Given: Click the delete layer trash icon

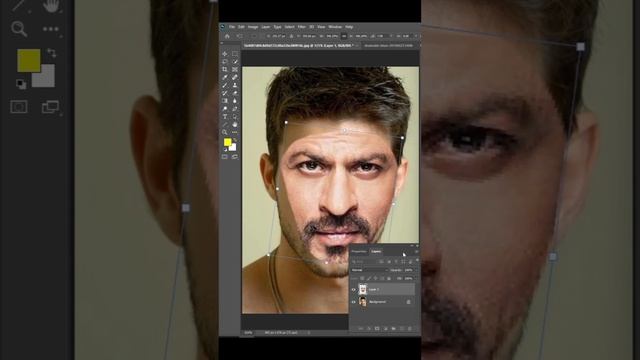Looking at the screenshot, I should point(409,328).
